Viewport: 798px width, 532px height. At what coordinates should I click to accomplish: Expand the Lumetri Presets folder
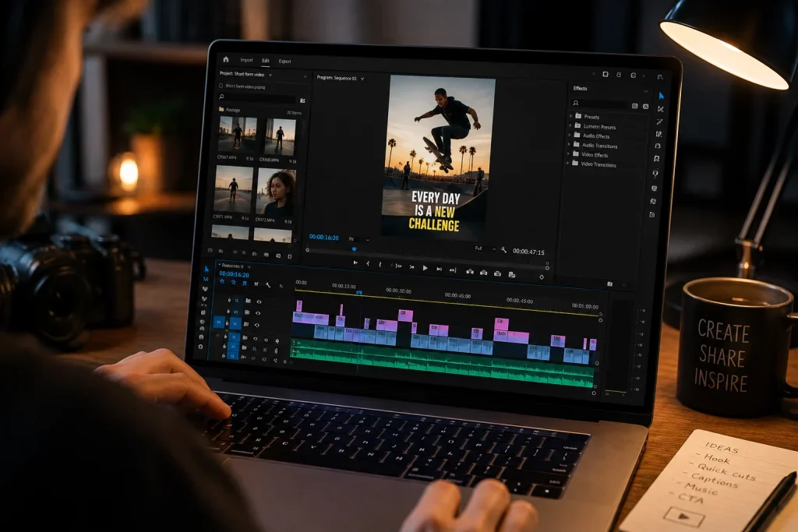pos(570,125)
